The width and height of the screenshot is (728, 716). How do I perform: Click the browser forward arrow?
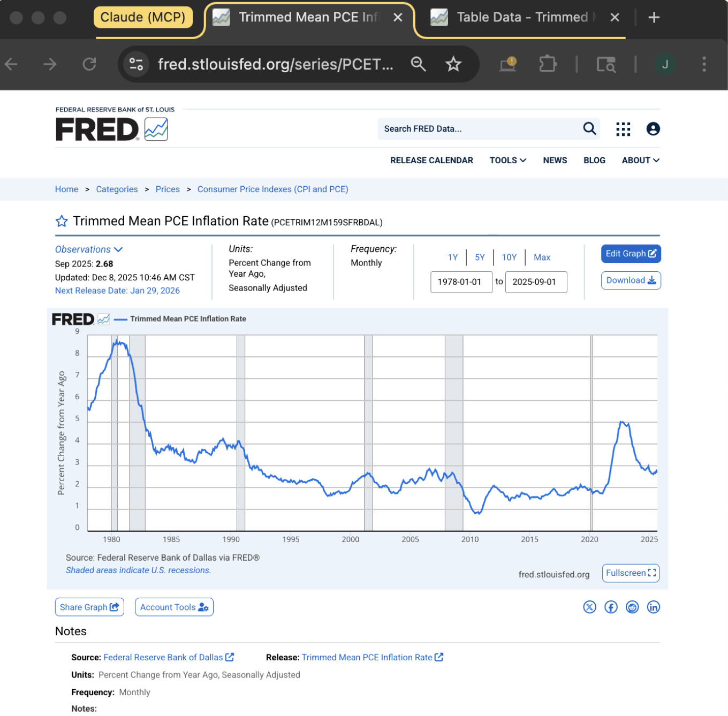point(50,64)
